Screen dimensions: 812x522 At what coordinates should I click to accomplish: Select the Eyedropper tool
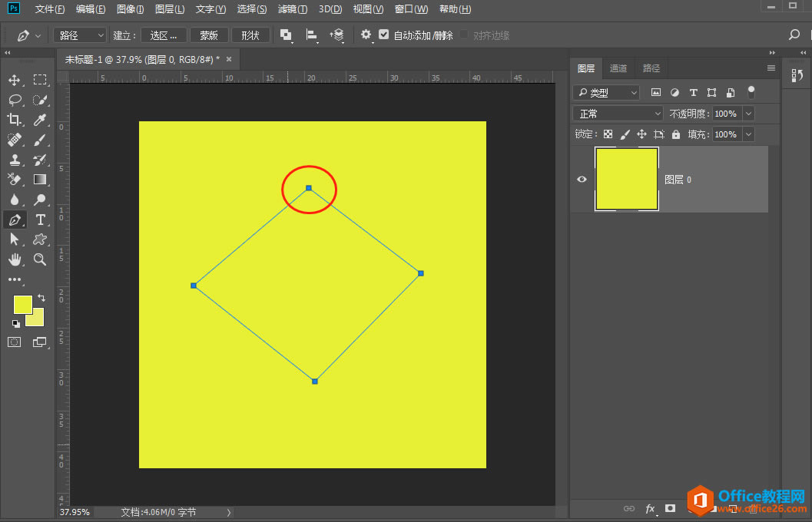point(40,120)
